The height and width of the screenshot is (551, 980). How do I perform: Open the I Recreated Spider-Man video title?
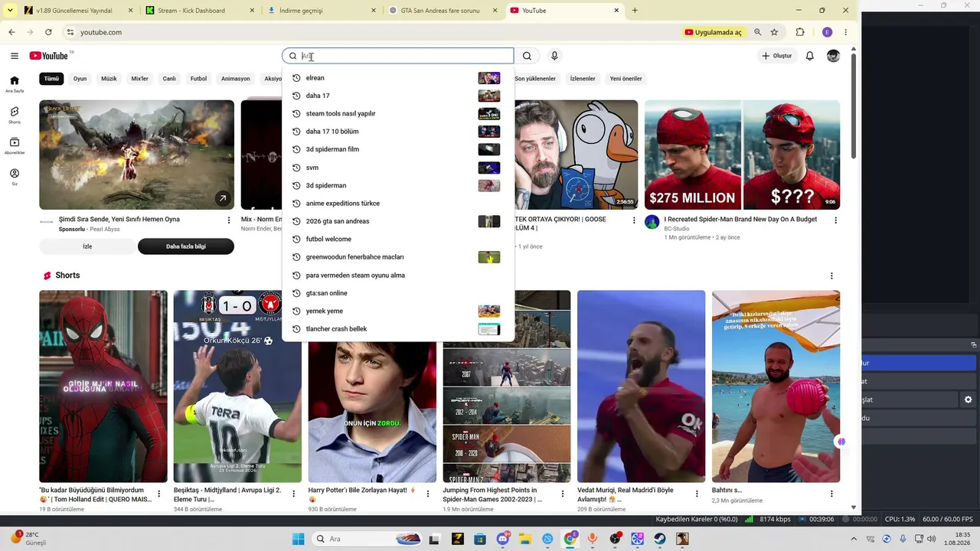pyautogui.click(x=740, y=220)
